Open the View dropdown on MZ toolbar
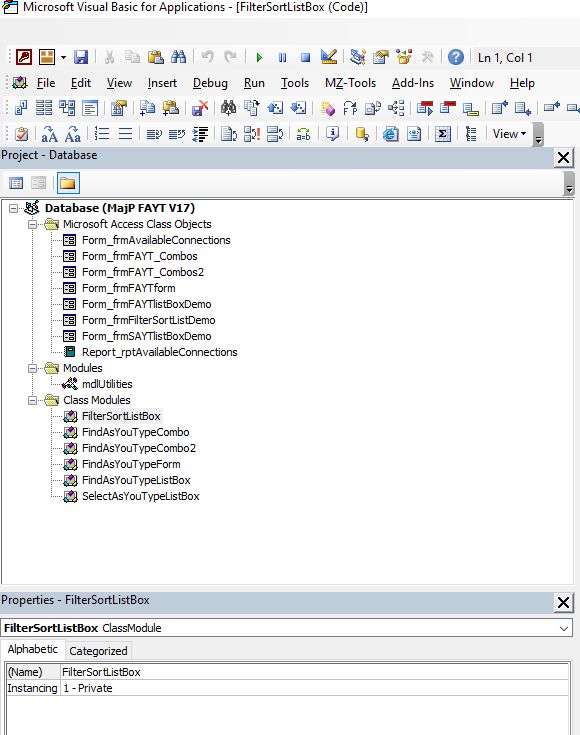The height and width of the screenshot is (735, 580). [x=509, y=134]
